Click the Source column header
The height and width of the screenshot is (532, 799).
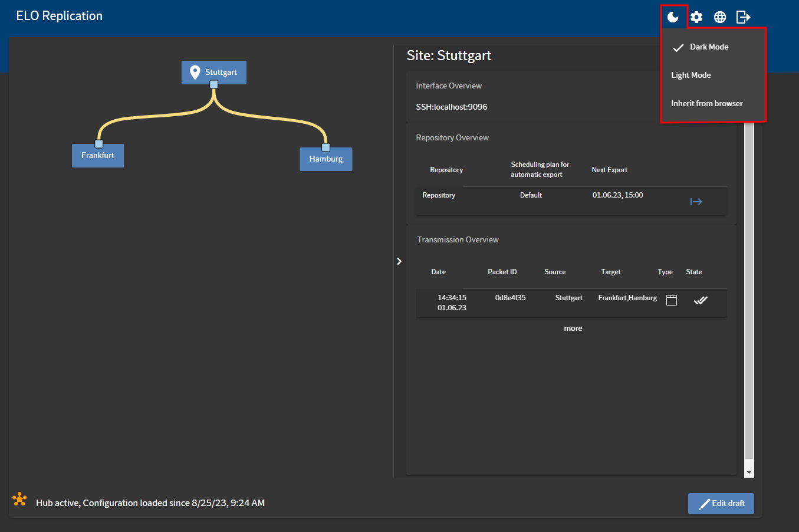click(555, 272)
